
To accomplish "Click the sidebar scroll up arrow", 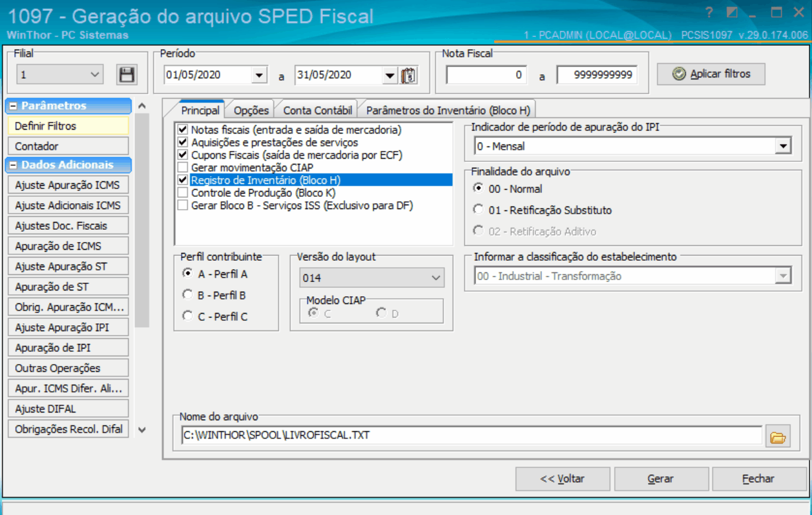I will point(143,106).
